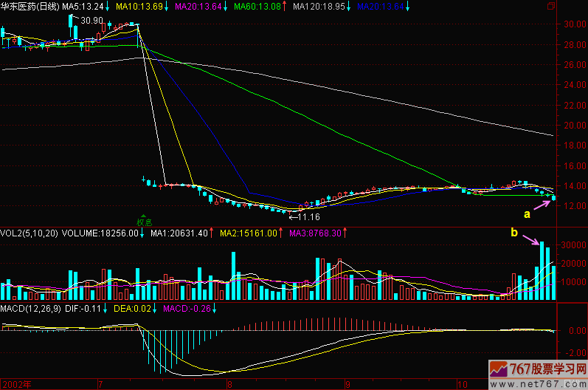Open the VOL2(5,10,20) indicator parameters

click(x=28, y=233)
